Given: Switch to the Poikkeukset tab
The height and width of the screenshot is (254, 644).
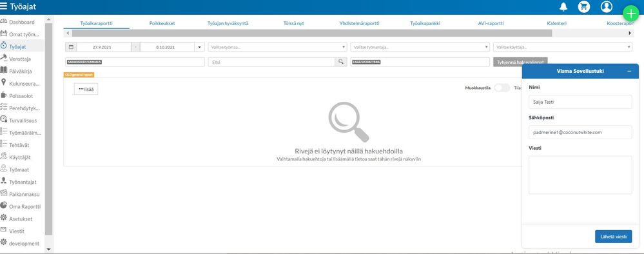Looking at the screenshot, I should (162, 23).
